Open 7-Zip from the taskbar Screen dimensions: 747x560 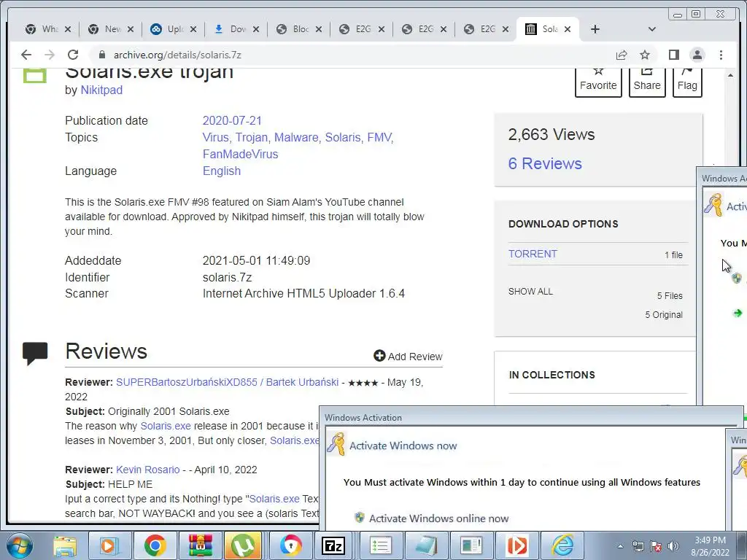pyautogui.click(x=333, y=545)
